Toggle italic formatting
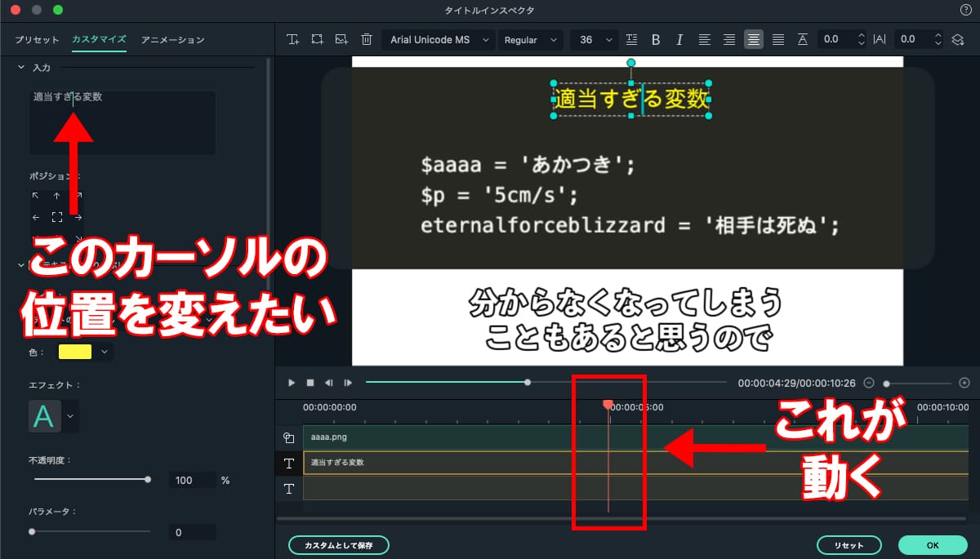Image resolution: width=980 pixels, height=559 pixels. [x=679, y=39]
